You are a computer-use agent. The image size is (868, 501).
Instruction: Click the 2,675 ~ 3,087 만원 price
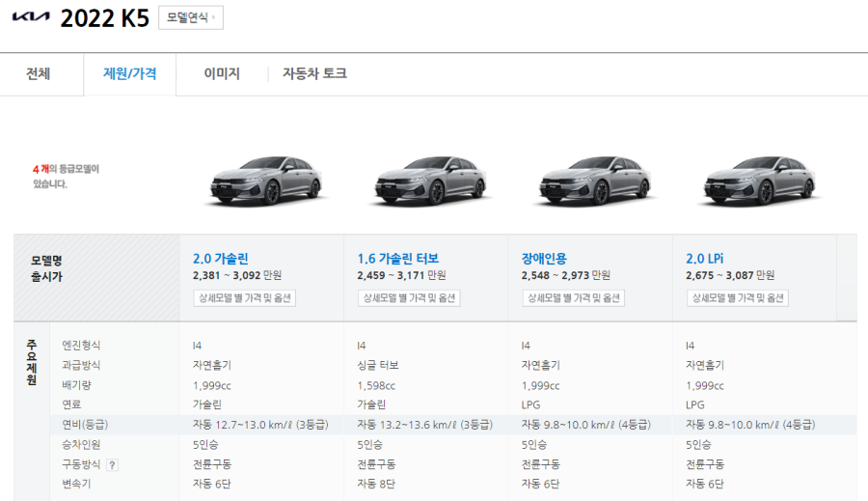(x=730, y=275)
